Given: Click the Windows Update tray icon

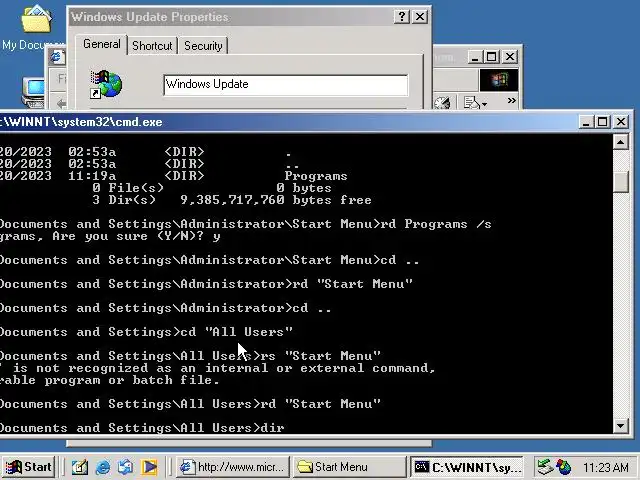Looking at the screenshot, I should point(564,467).
